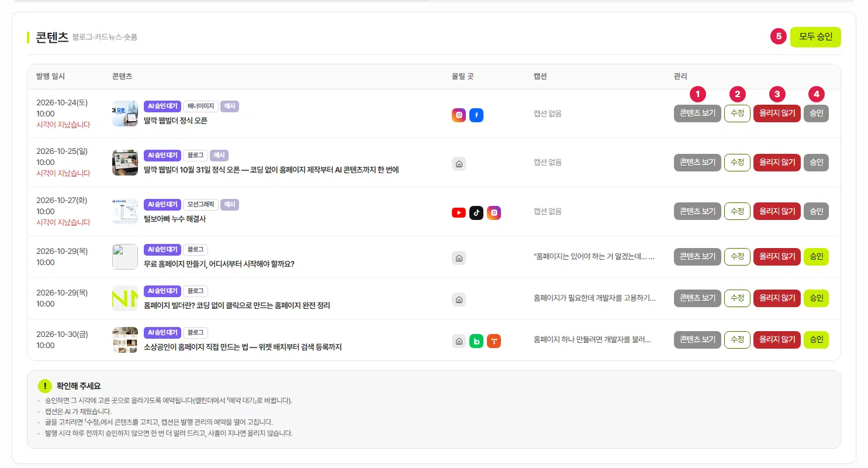Open thumbnail of 털보아빠 누수 해결사
The image size is (868, 468).
click(125, 211)
